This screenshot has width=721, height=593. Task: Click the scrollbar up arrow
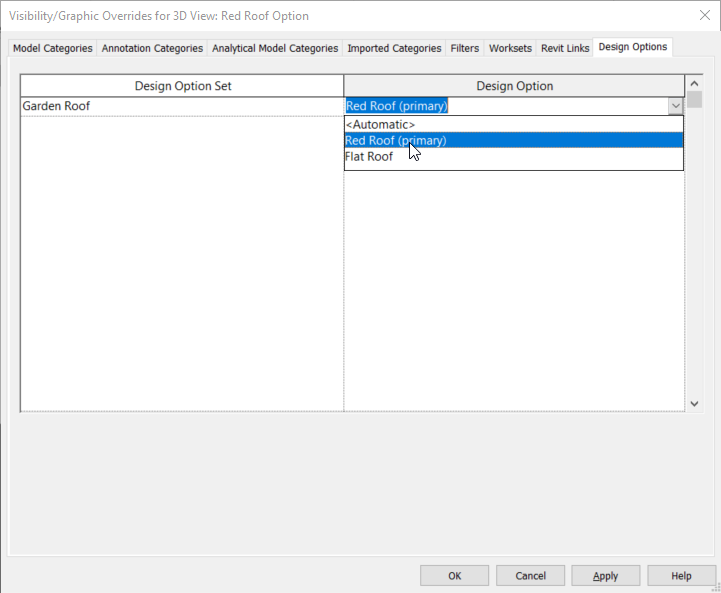pos(694,84)
